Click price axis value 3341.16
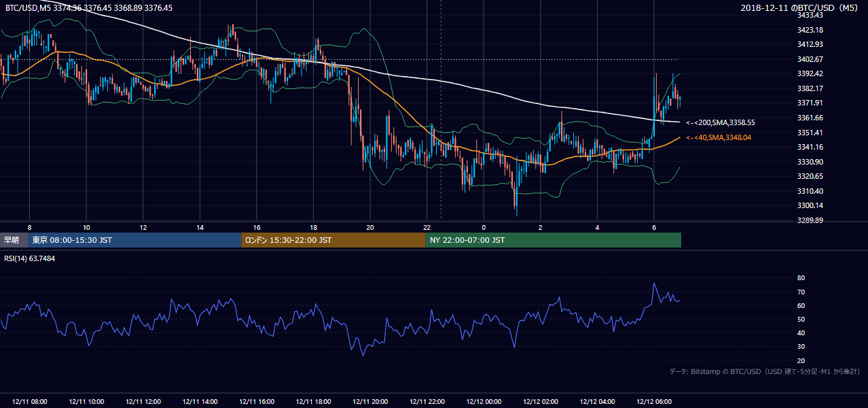Viewport: 868px width, 408px height. click(810, 147)
